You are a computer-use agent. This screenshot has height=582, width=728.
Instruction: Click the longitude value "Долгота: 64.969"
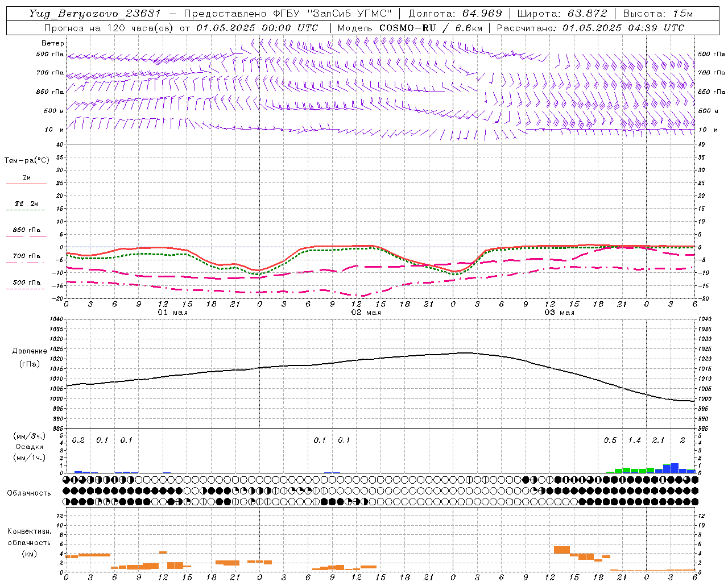(456, 14)
